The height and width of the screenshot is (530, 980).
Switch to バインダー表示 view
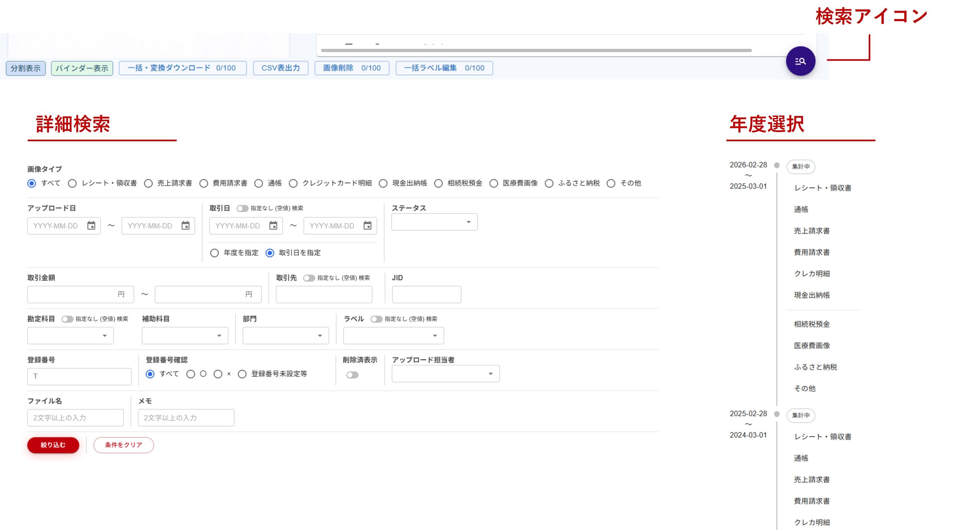tap(82, 68)
